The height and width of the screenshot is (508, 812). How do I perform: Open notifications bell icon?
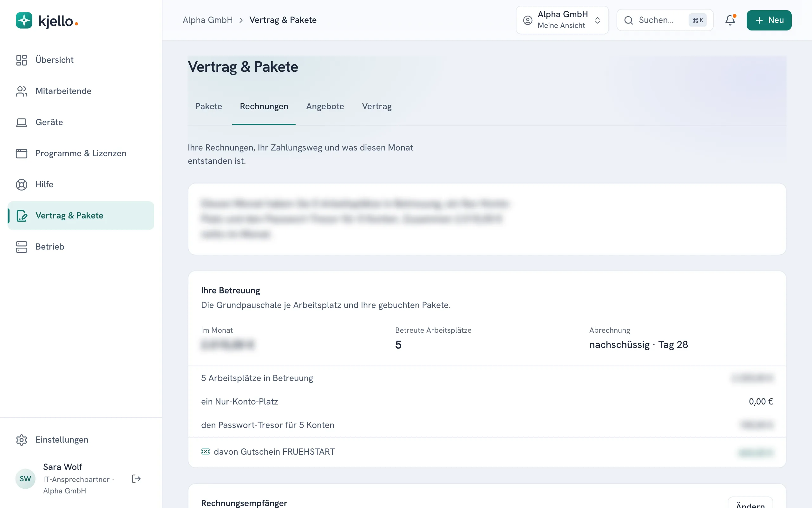730,20
